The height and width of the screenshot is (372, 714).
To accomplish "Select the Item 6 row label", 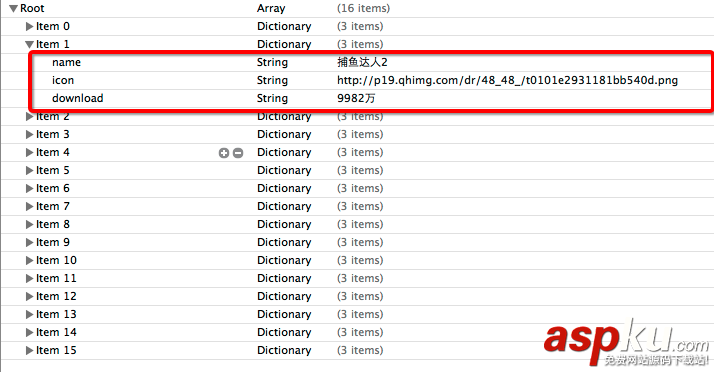I will pyautogui.click(x=53, y=188).
